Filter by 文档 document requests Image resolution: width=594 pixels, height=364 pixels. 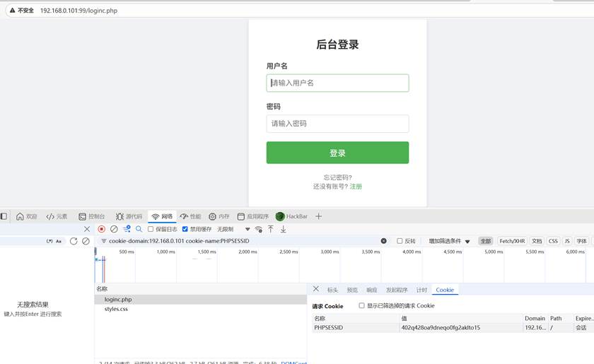tap(537, 241)
